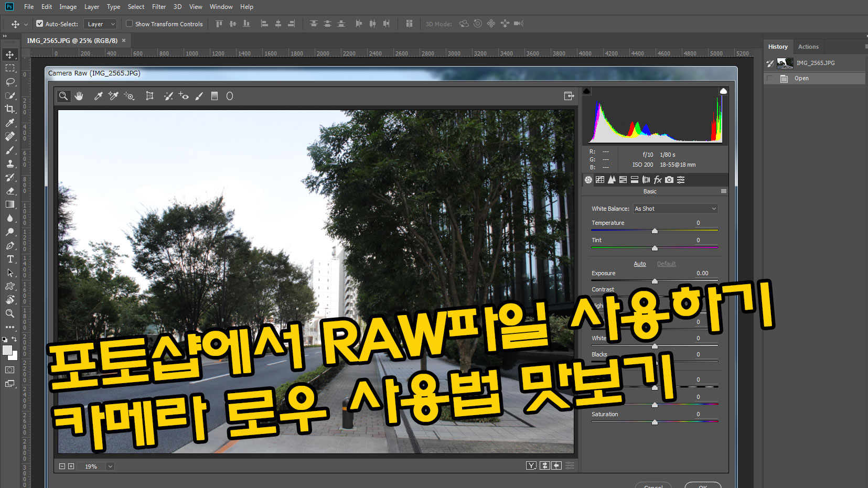This screenshot has width=868, height=488.
Task: Click the Tint slider handle
Action: 655,248
